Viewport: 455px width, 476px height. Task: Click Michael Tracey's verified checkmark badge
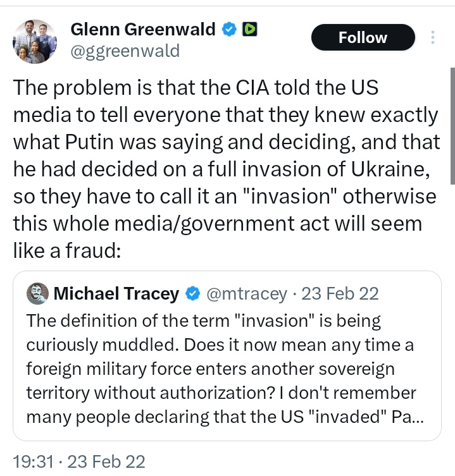(193, 294)
